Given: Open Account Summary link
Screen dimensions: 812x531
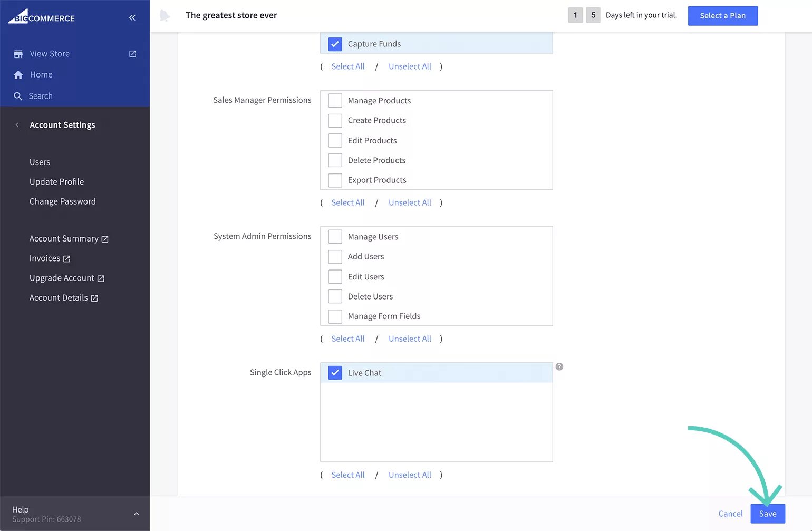Looking at the screenshot, I should click(64, 238).
